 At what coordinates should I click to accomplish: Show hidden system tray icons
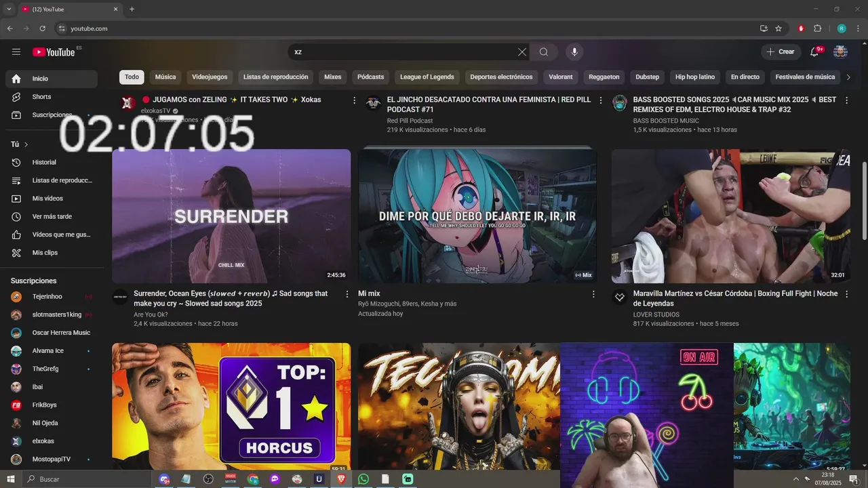coord(796,479)
